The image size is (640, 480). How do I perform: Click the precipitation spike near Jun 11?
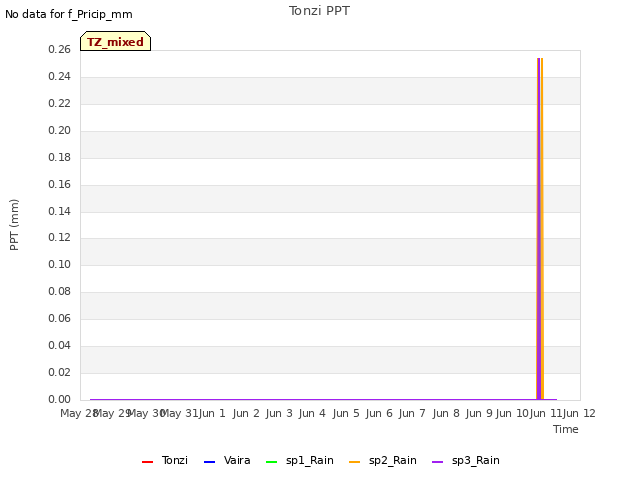[540, 229]
